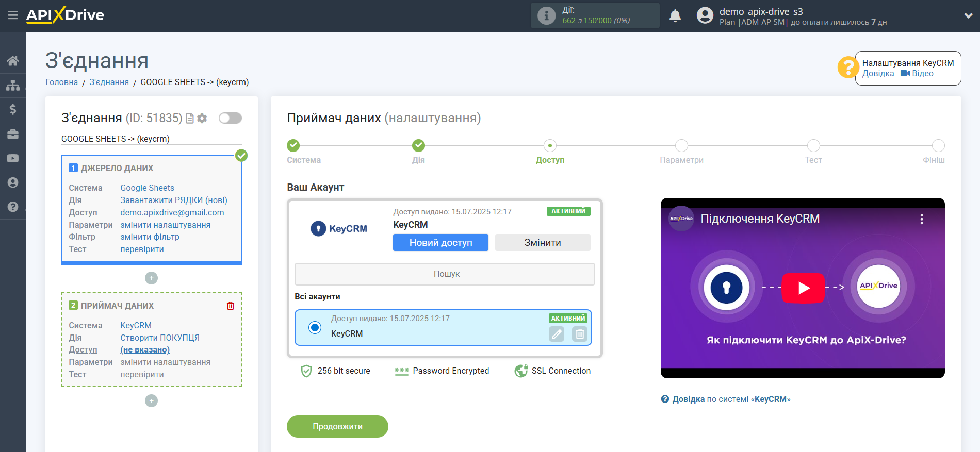Image resolution: width=980 pixels, height=452 pixels.
Task: Open the hamburger menu
Action: 13,15
